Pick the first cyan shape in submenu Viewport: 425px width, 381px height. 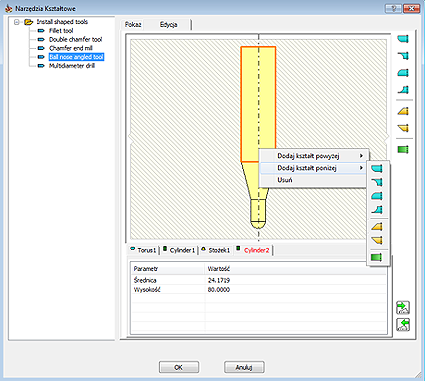pyautogui.click(x=376, y=169)
